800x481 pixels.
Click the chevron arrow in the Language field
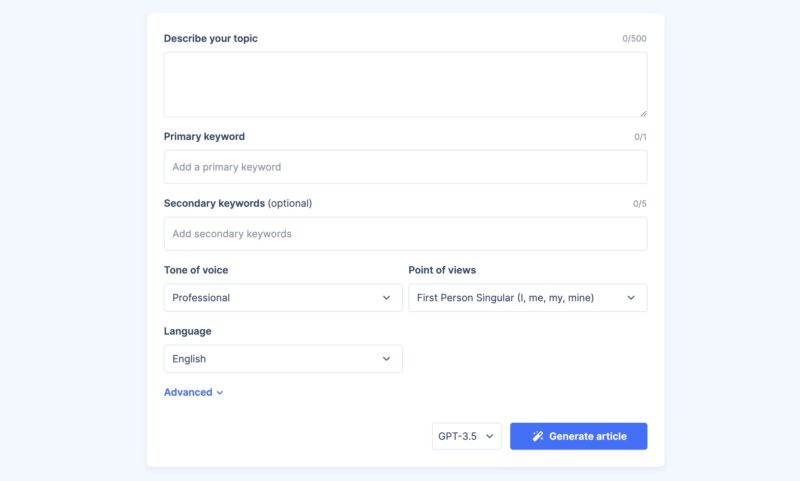[387, 359]
